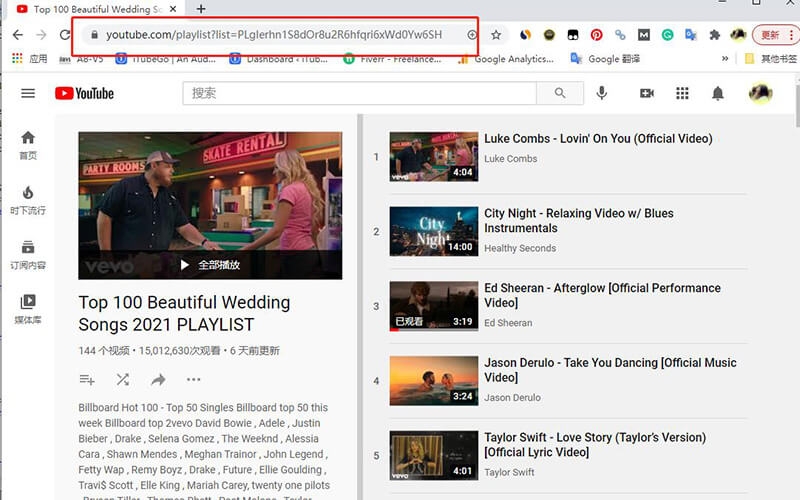Image resolution: width=800 pixels, height=500 pixels.
Task: Click the browser forward arrow
Action: (41, 35)
